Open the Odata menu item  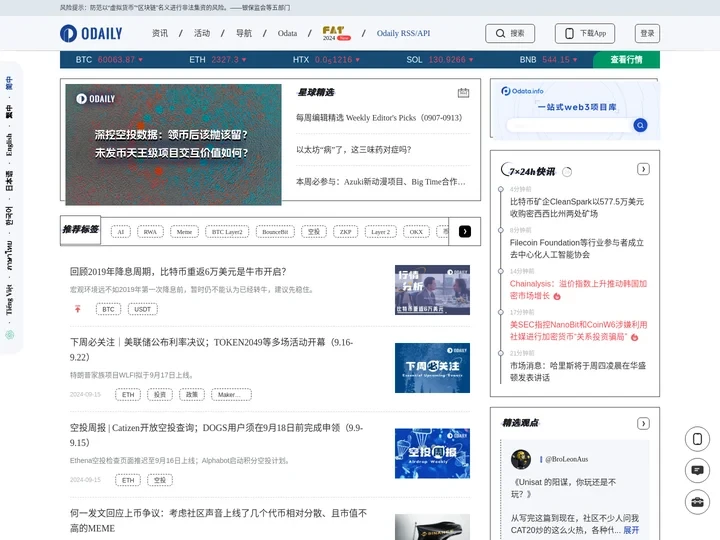pyautogui.click(x=287, y=33)
